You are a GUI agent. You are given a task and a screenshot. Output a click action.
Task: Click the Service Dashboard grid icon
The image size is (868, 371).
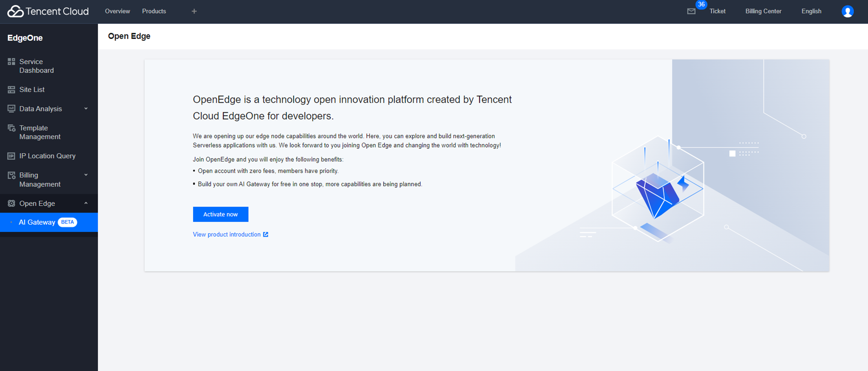point(11,62)
